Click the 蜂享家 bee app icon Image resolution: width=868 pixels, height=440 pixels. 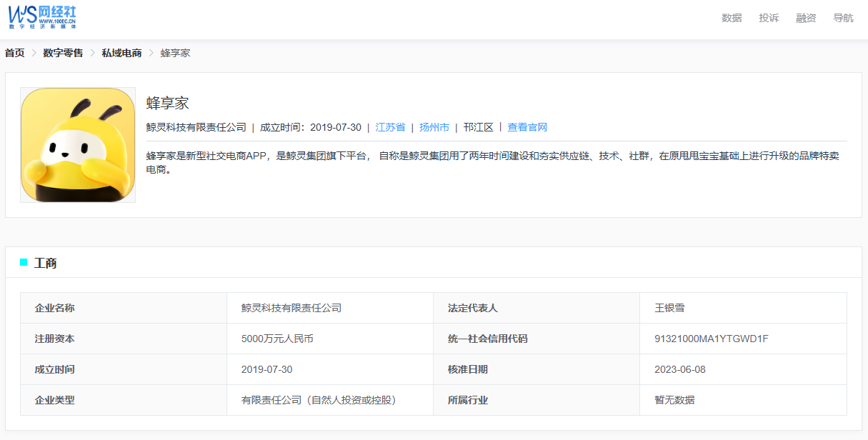78,145
